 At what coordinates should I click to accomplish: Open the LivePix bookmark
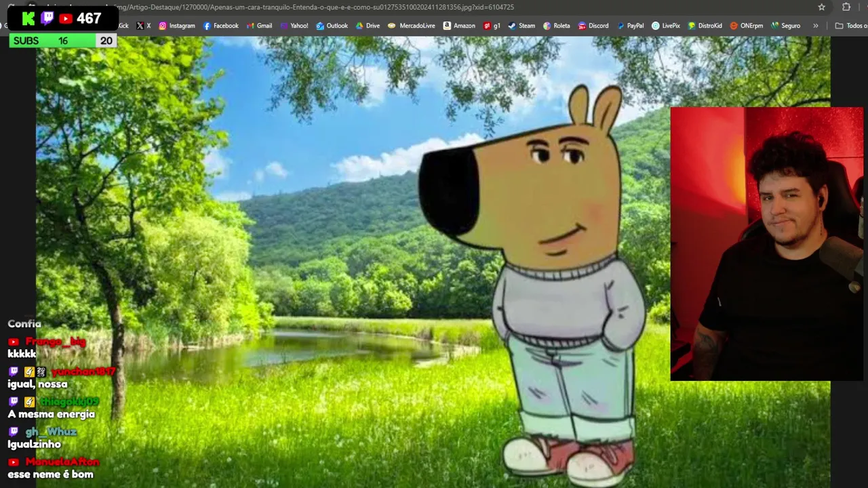(x=666, y=26)
